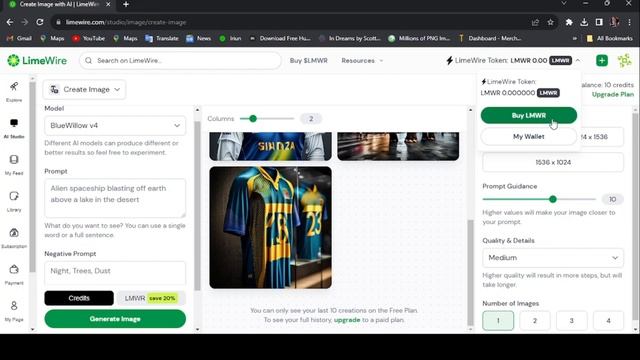Click the browser back arrow
The image size is (640, 360).
10,22
